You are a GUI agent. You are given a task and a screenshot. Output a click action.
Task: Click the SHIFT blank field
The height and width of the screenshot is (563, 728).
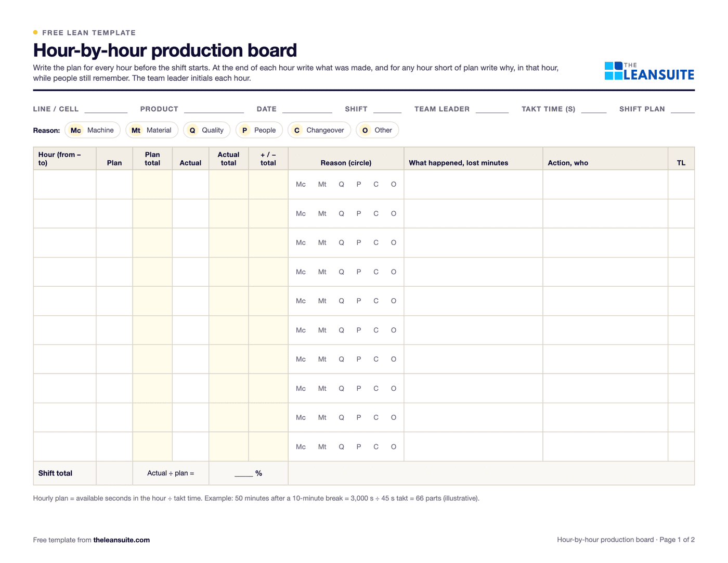pos(387,109)
